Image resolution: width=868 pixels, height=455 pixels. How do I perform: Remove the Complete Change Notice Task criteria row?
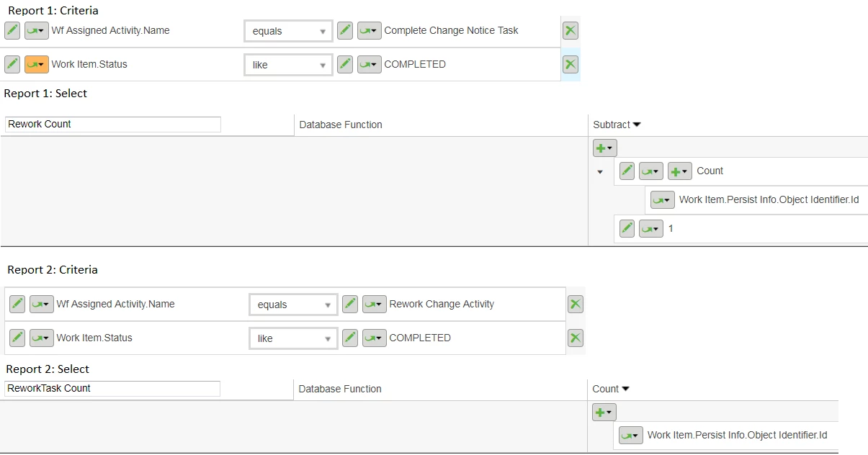pos(570,30)
